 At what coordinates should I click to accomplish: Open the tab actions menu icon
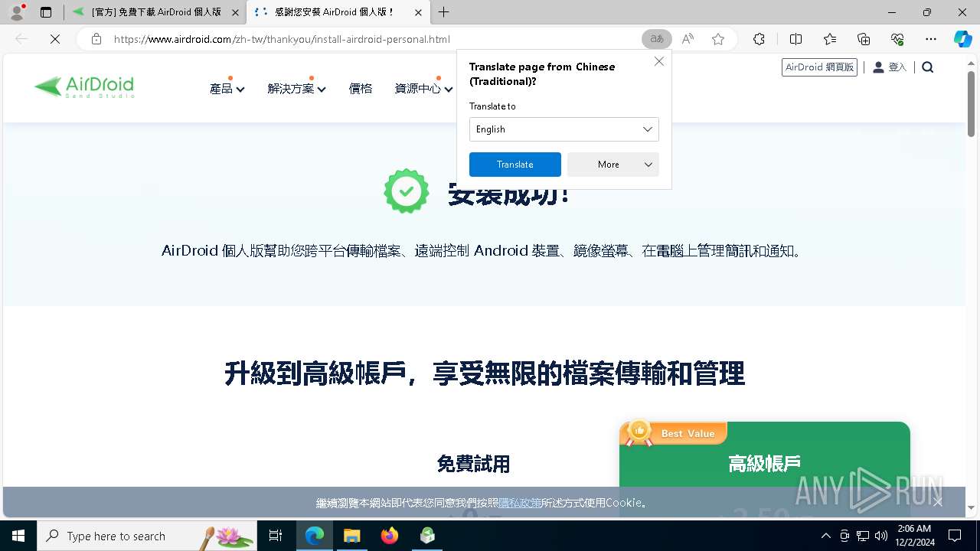tap(46, 12)
